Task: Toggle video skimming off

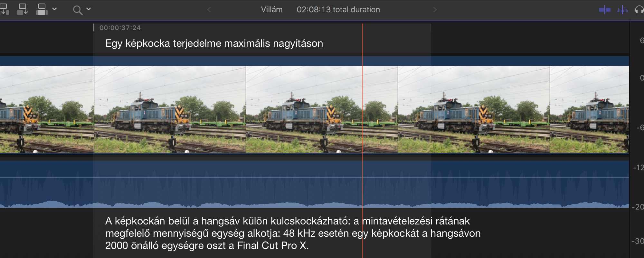Action: (x=604, y=10)
